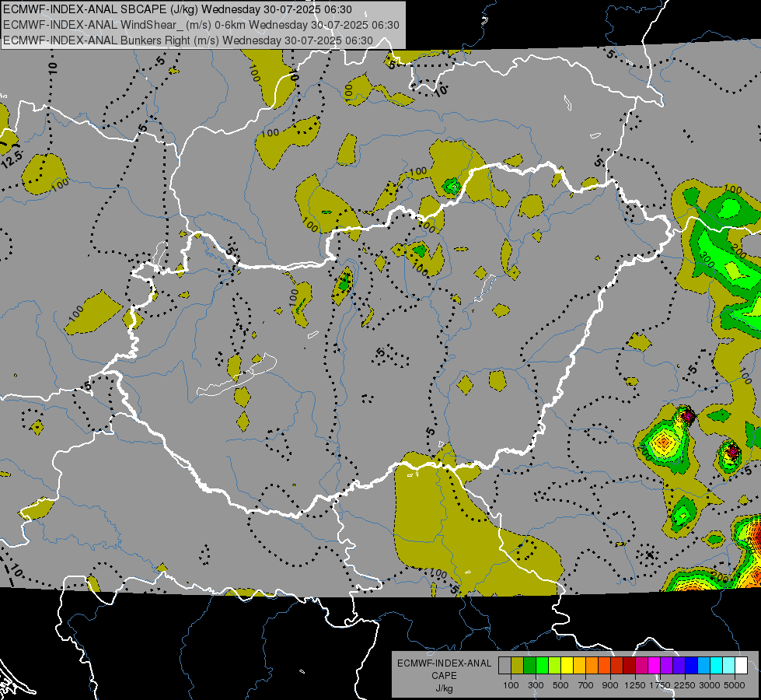The image size is (761, 700).
Task: Click the 700 tick label in legend
Action: coord(586,685)
